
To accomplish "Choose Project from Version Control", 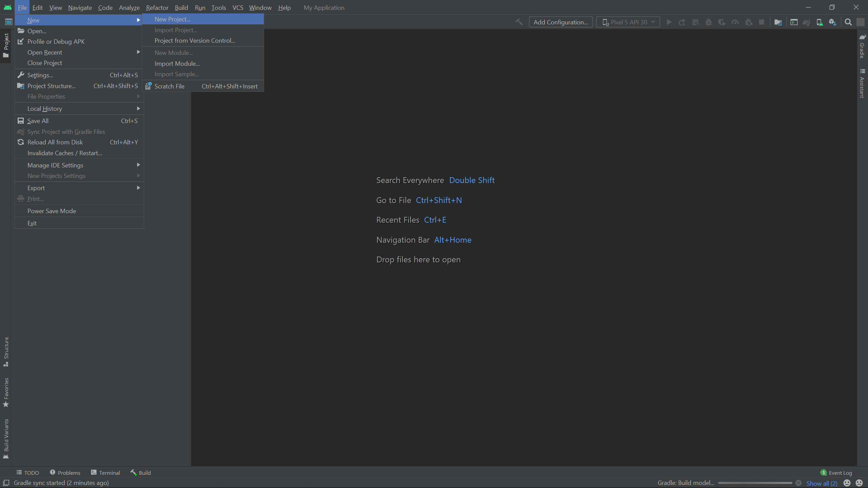I will [x=195, y=40].
